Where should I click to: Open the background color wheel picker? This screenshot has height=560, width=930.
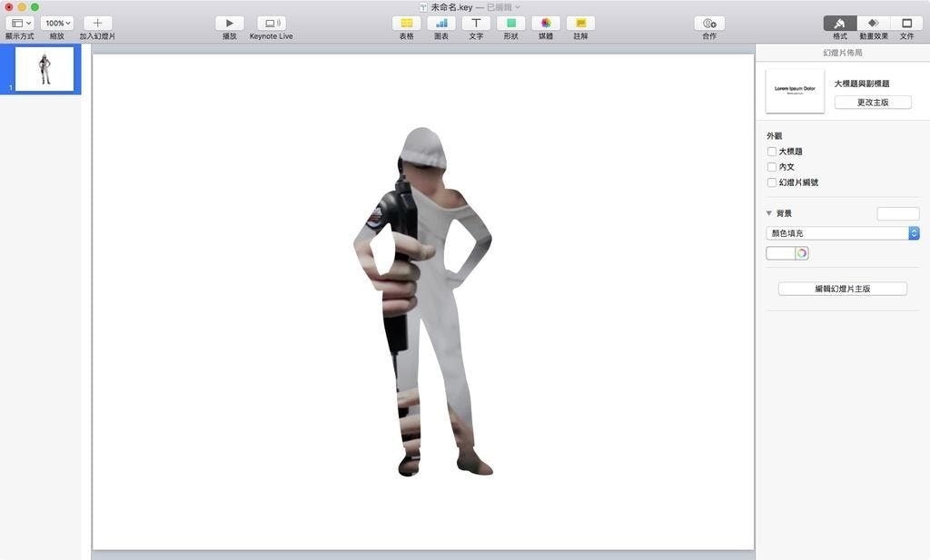click(x=802, y=253)
